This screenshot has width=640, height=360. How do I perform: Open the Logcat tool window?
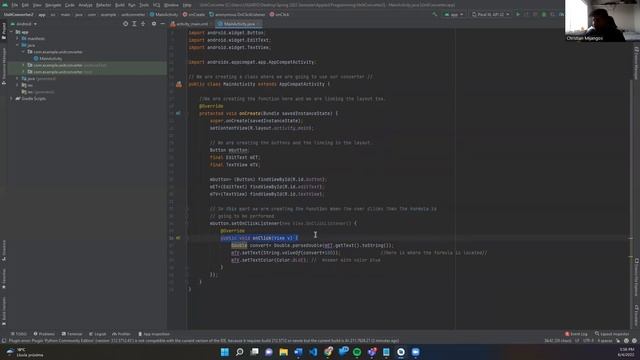pyautogui.click(x=98, y=334)
